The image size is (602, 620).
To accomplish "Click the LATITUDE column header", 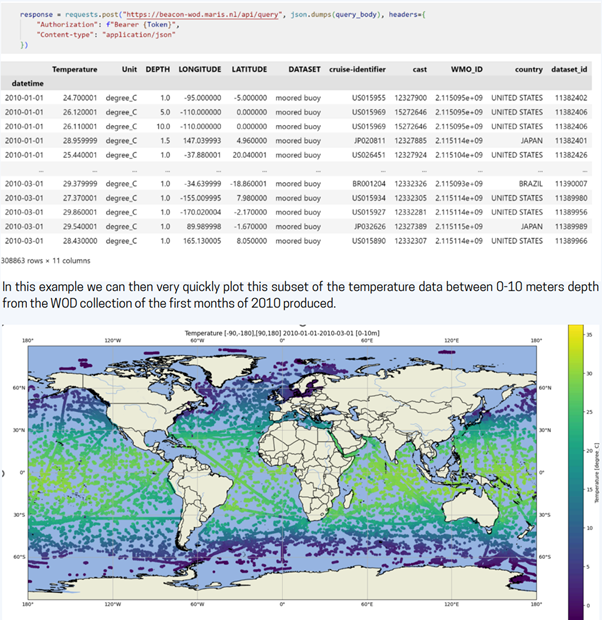I will pyautogui.click(x=249, y=69).
